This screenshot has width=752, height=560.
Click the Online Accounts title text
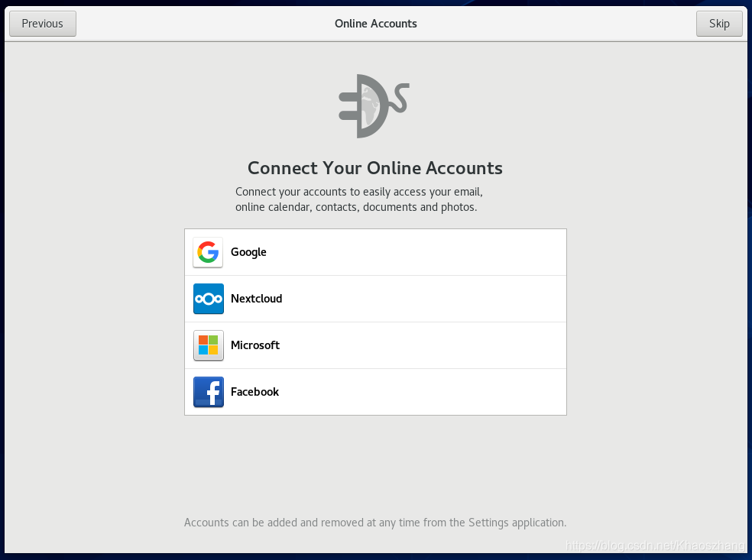[376, 24]
